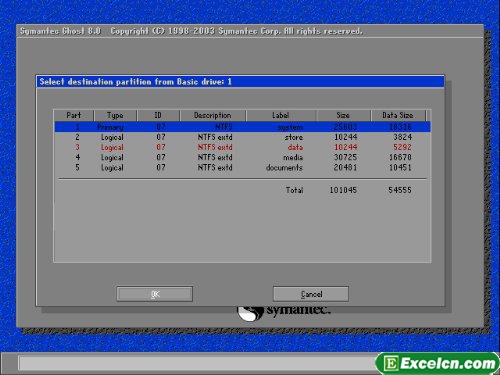Click the Description column header
This screenshot has width=500, height=375.
point(213,115)
